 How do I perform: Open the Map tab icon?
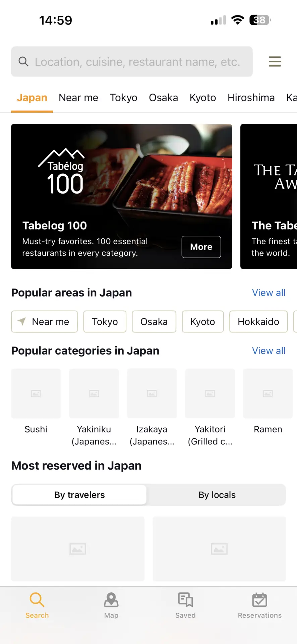pyautogui.click(x=111, y=600)
